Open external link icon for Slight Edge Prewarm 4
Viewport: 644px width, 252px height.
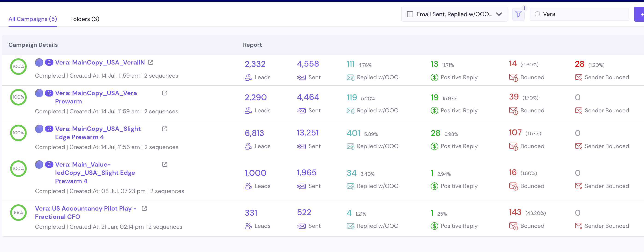tap(164, 129)
